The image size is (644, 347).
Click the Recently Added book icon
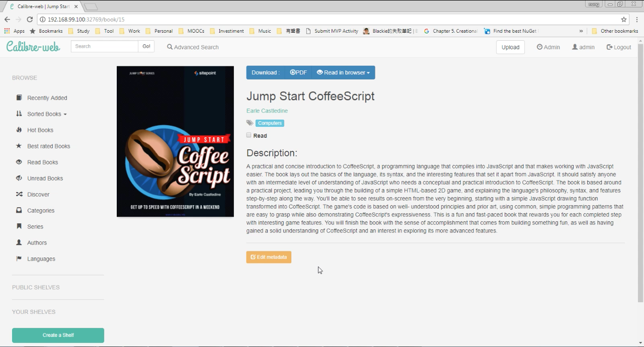click(x=19, y=98)
